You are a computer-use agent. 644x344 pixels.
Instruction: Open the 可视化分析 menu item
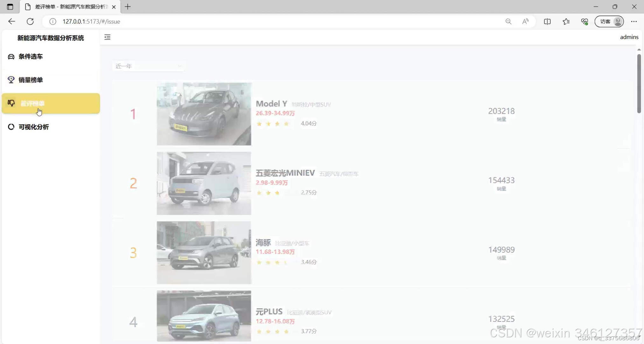click(x=33, y=127)
